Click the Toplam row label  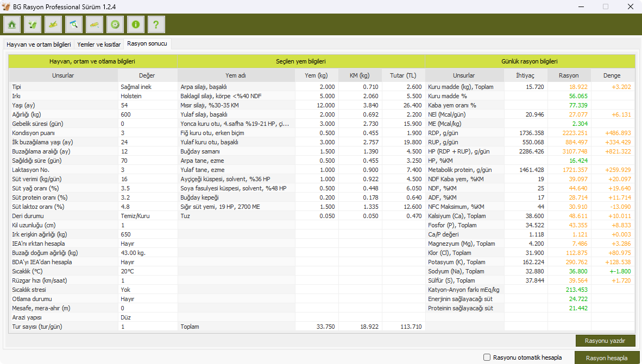(x=190, y=327)
